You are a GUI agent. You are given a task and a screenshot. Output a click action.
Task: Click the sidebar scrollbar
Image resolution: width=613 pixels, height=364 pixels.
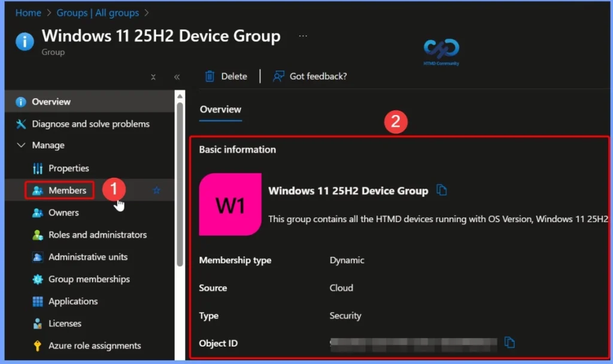[180, 180]
